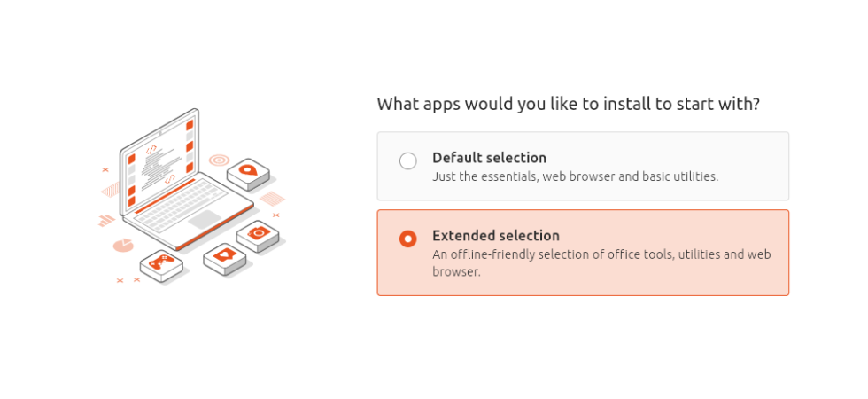Click the small bar chart icon
Image resolution: width=868 pixels, height=399 pixels.
coord(106,220)
